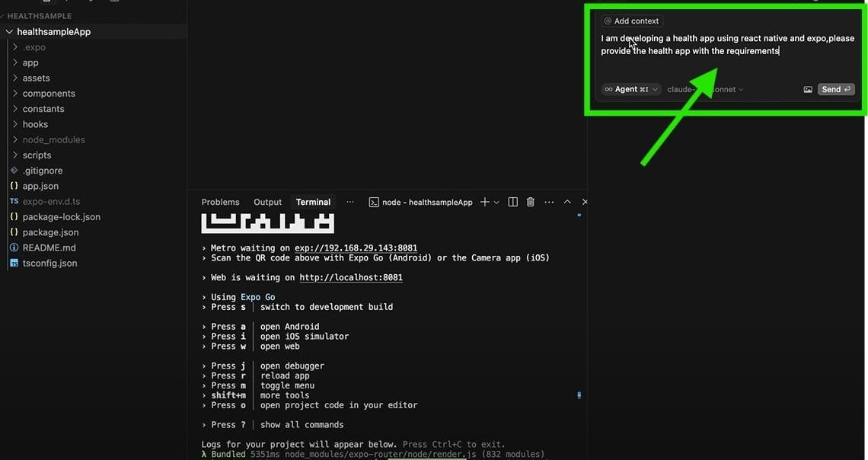The width and height of the screenshot is (868, 460).
Task: Open terminal panel more actions ellipsis
Action: [549, 202]
